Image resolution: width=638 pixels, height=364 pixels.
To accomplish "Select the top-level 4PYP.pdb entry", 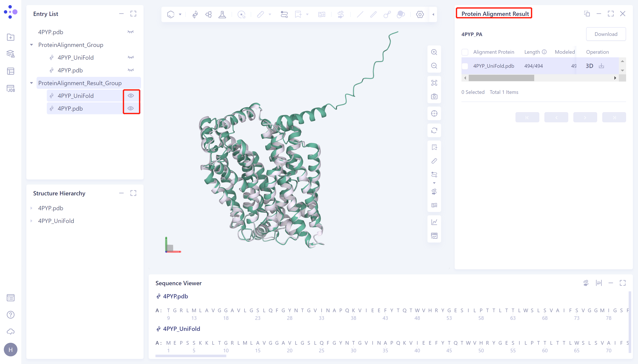I will click(51, 32).
